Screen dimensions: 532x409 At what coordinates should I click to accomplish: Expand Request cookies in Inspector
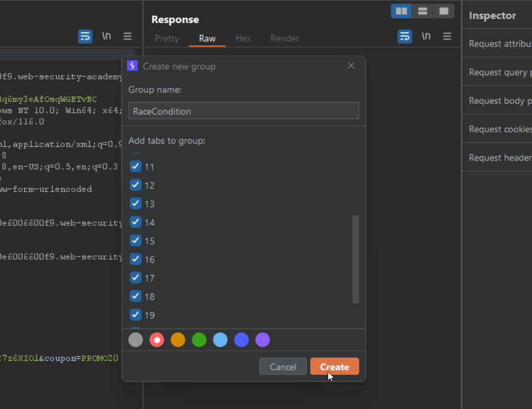pyautogui.click(x=500, y=129)
